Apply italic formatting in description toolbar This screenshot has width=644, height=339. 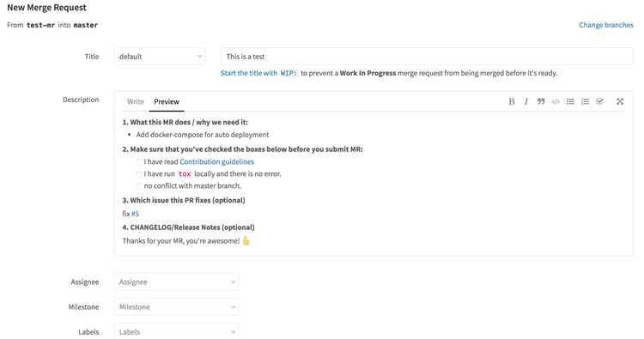click(x=526, y=101)
